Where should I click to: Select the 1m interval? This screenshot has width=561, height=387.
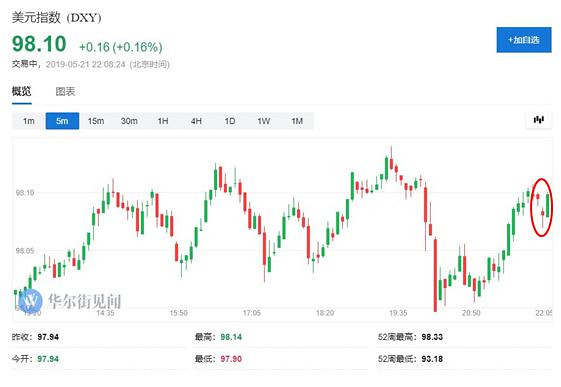(x=29, y=121)
